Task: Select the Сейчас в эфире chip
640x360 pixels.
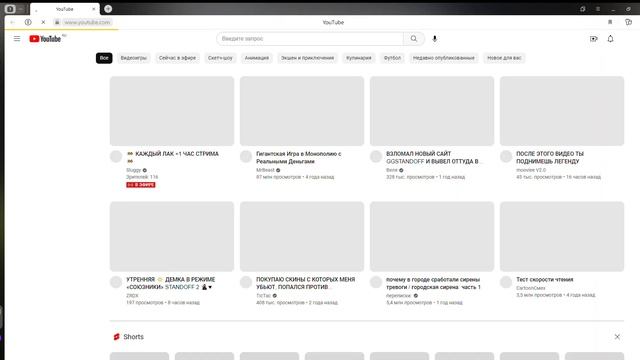Action: tap(177, 58)
